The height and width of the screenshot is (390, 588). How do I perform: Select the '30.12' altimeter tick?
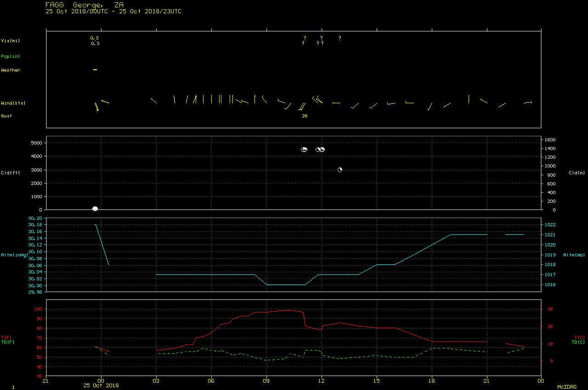35,245
